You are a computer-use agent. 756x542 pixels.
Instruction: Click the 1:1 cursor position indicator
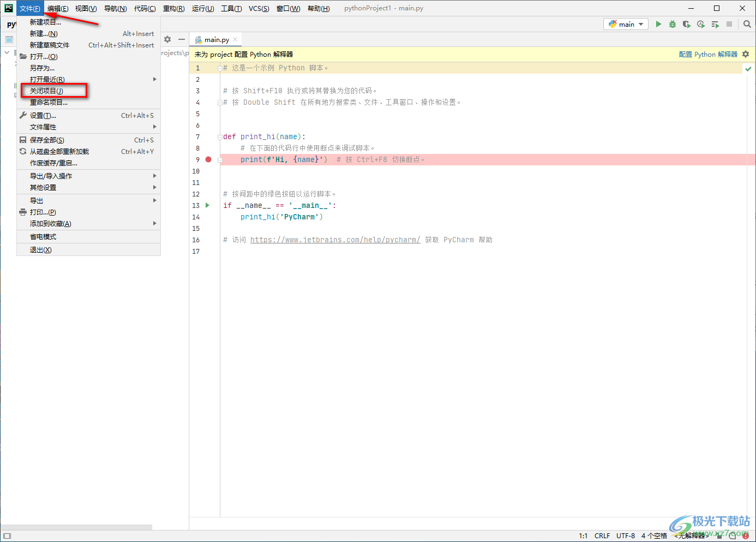click(583, 536)
